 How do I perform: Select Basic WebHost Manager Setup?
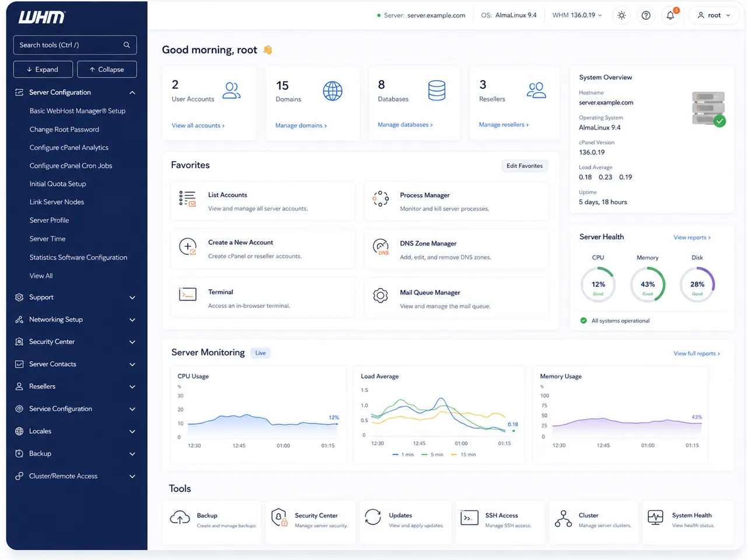tap(78, 111)
